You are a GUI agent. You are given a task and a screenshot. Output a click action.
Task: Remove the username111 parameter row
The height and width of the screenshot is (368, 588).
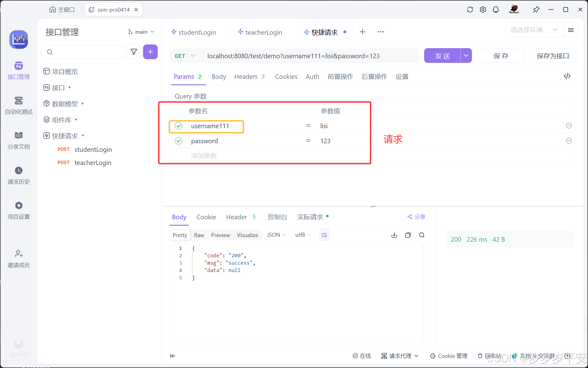[x=569, y=126]
